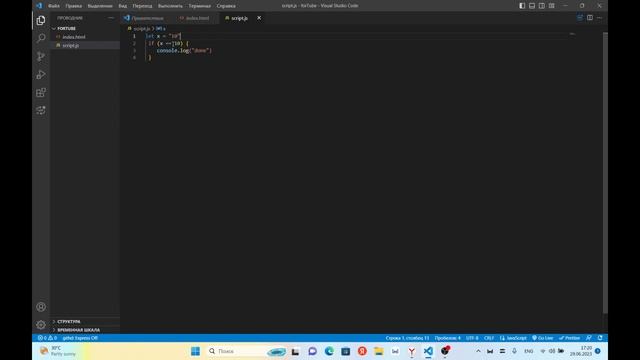Screen dimensions: 640x360
Task: Open red Yandex icon on taskbar
Action: [x=362, y=351]
